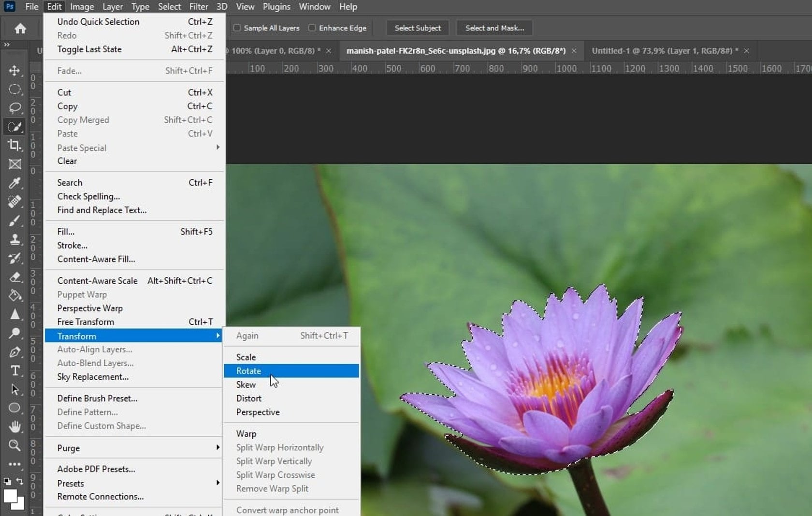Select the Move tool
Image resolution: width=812 pixels, height=516 pixels.
pyautogui.click(x=14, y=71)
